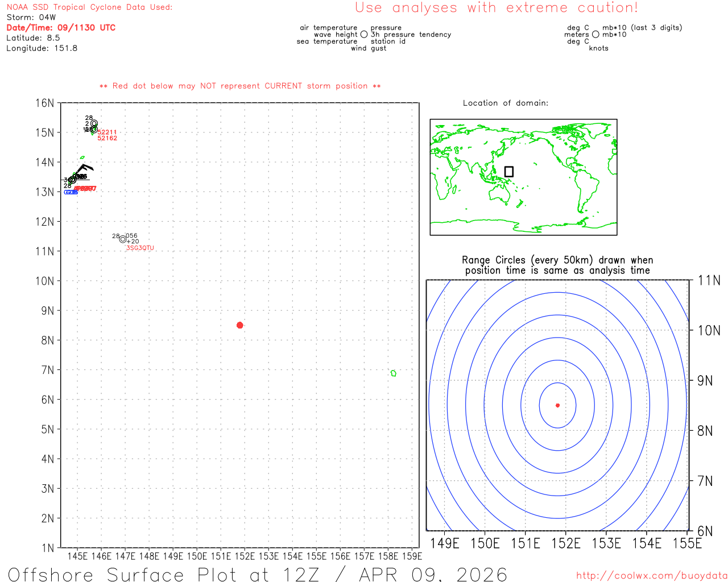Click the 159E longitude label on main map
Screen dimensions: 728x582
pyautogui.click(x=412, y=556)
